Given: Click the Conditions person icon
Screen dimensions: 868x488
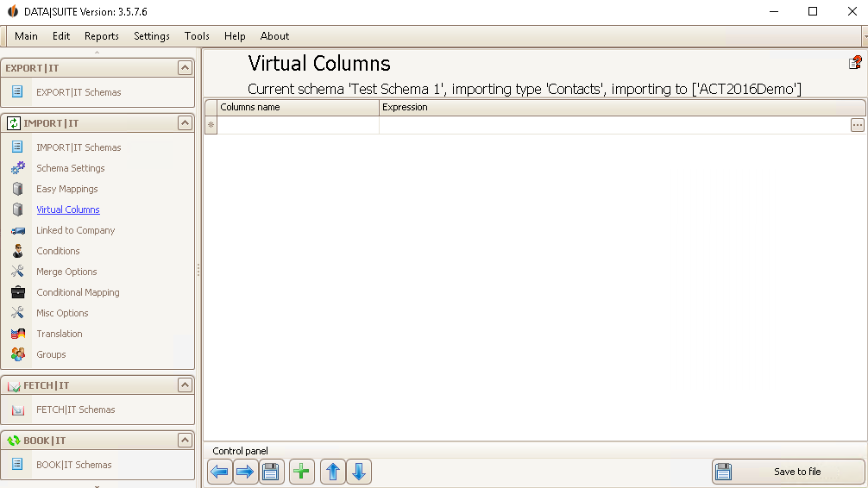Looking at the screenshot, I should click(18, 251).
